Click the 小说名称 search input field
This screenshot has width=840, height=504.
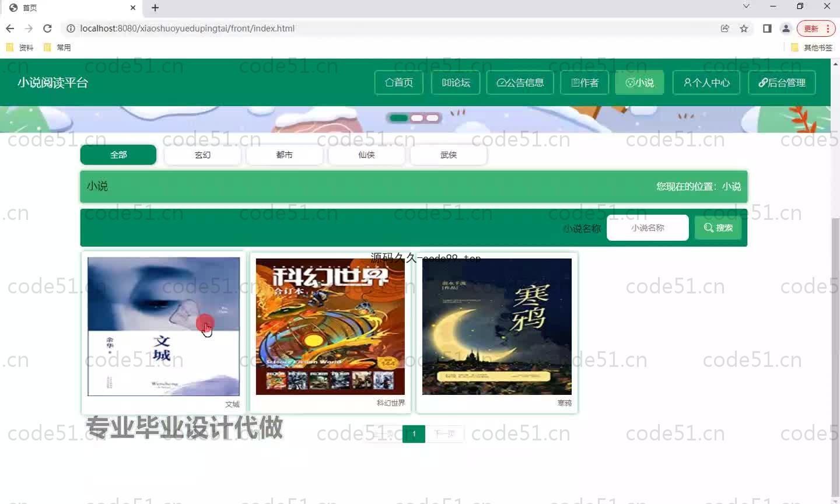[x=647, y=228]
